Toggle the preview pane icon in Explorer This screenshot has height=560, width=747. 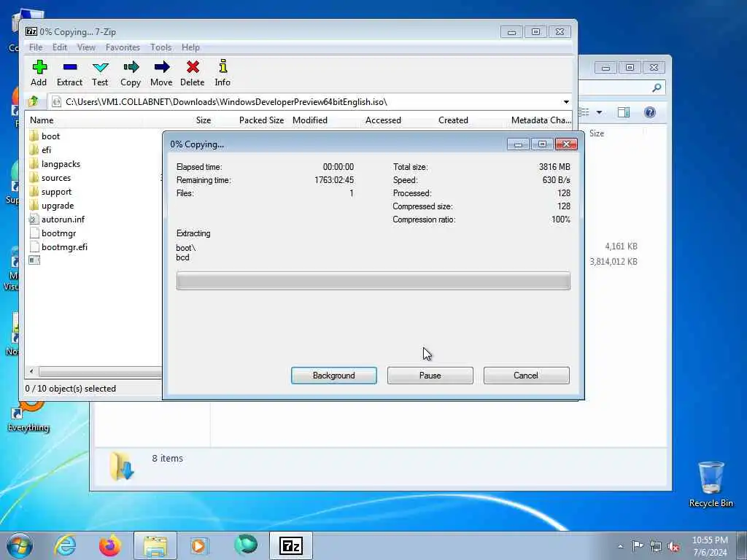point(624,112)
